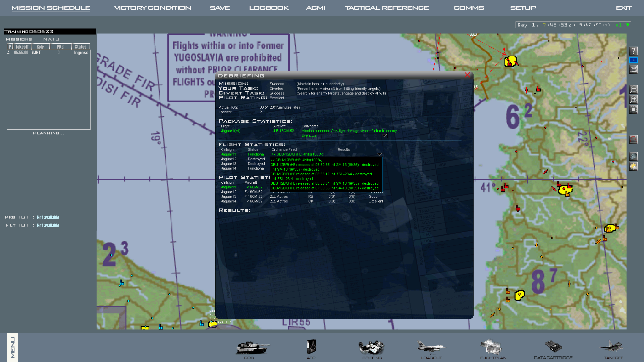644x362 pixels.
Task: Click the P priority column header
Action: click(x=10, y=47)
